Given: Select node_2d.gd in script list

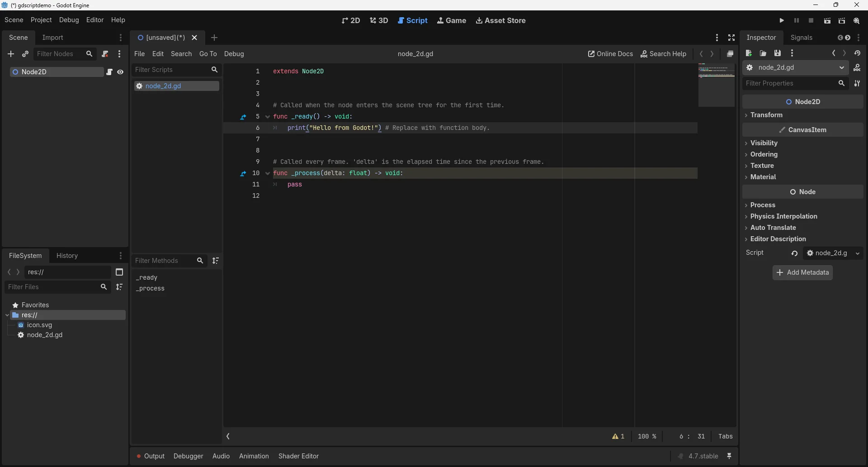Looking at the screenshot, I should point(177,86).
